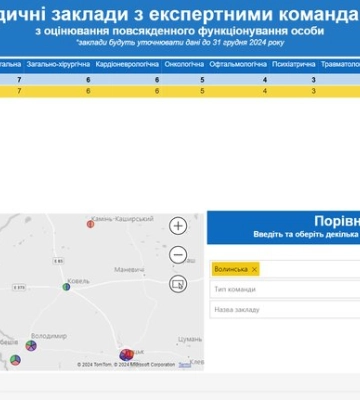Viewport: 360px width, 400px height.
Task: Zoom out on the map
Action: point(178,255)
